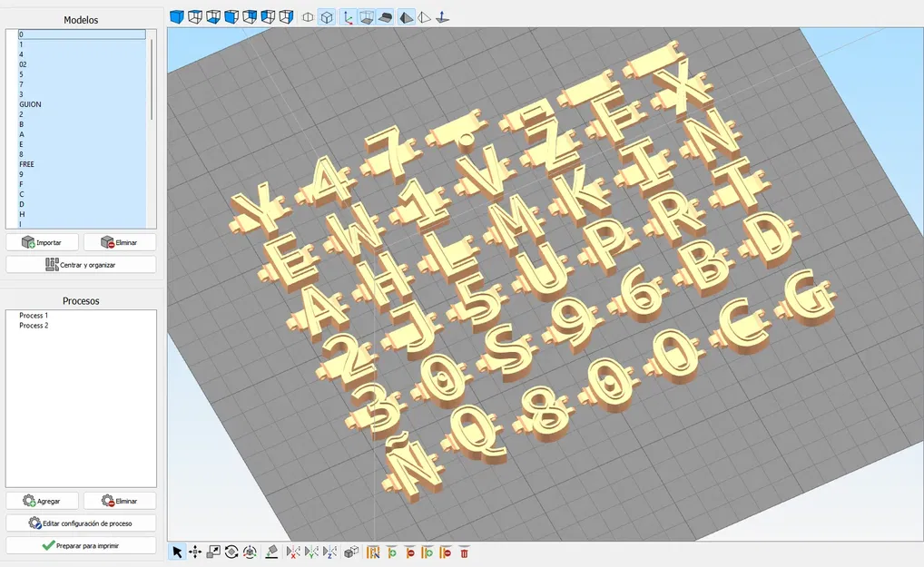Click the place surface on bed icon
The height and width of the screenshot is (567, 924).
pos(271,552)
